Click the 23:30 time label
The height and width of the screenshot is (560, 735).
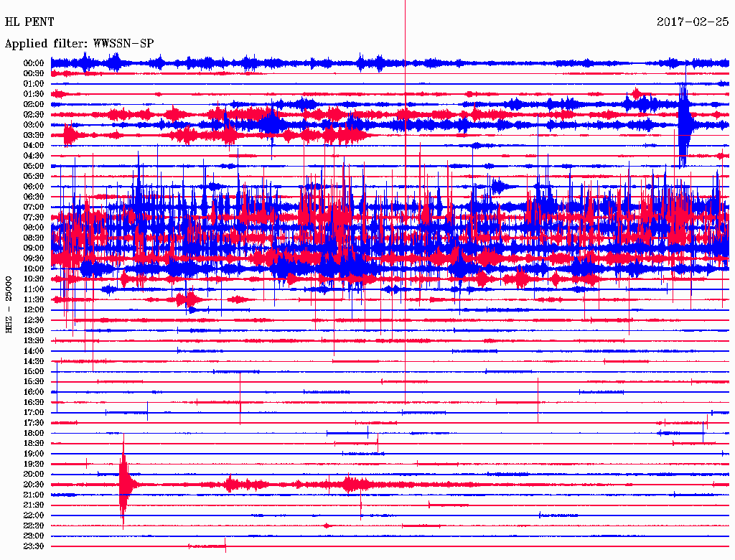34,546
